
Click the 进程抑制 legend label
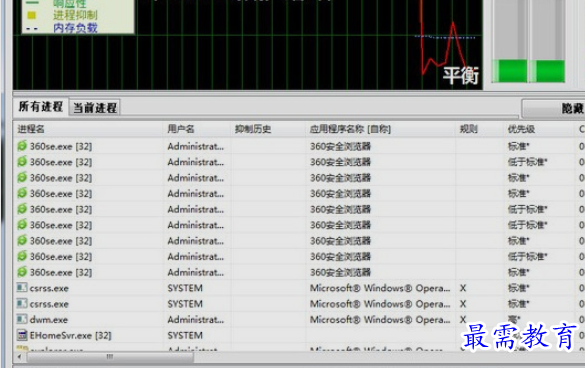point(75,15)
